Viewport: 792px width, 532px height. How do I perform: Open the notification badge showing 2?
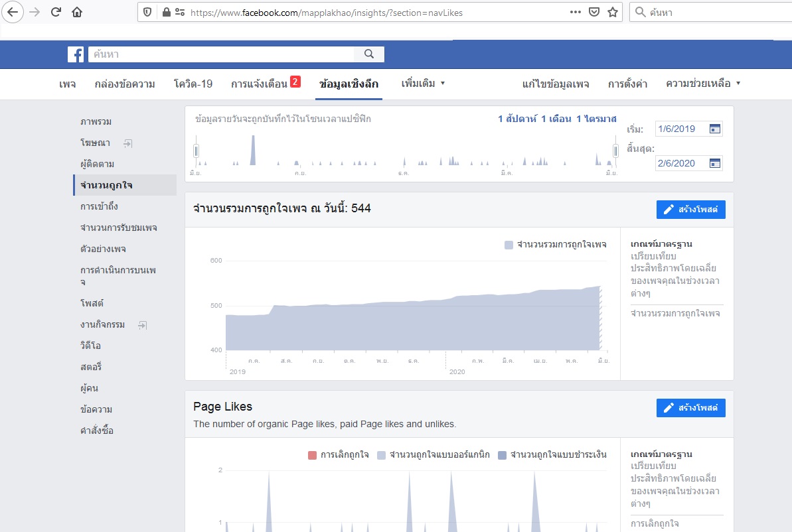(295, 82)
